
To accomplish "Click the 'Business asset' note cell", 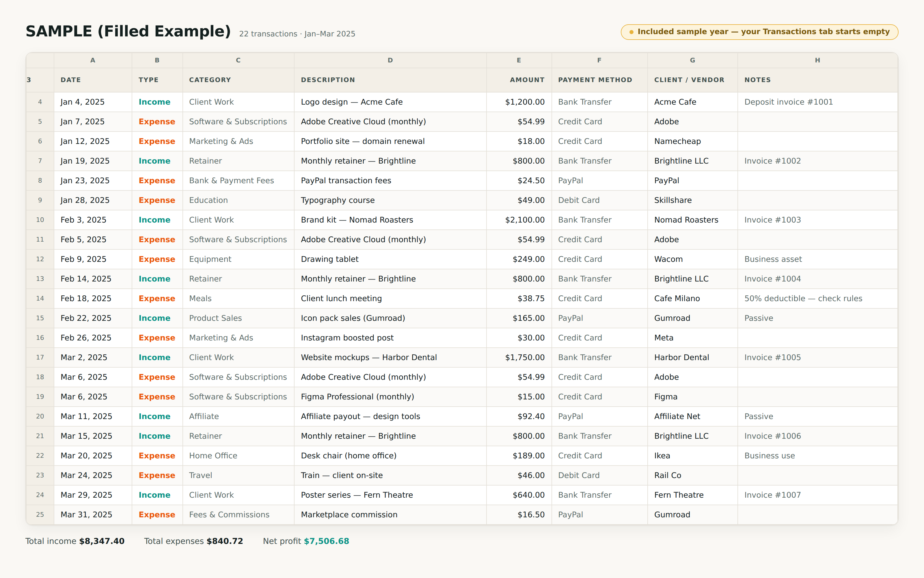I will tap(817, 259).
